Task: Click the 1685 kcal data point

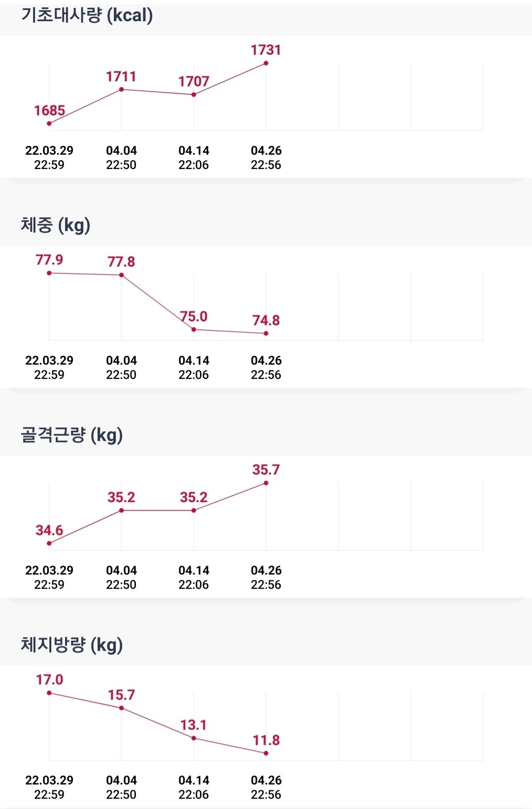Action: pos(49,123)
